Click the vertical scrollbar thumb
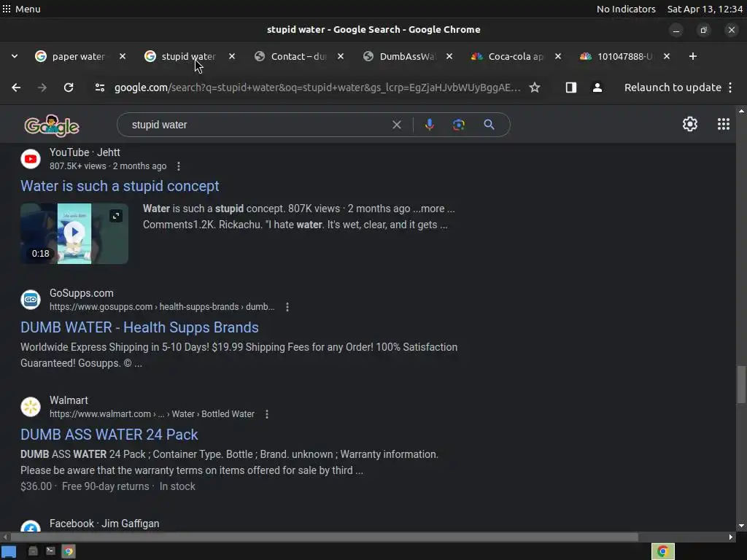Image resolution: width=747 pixels, height=560 pixels. click(741, 385)
